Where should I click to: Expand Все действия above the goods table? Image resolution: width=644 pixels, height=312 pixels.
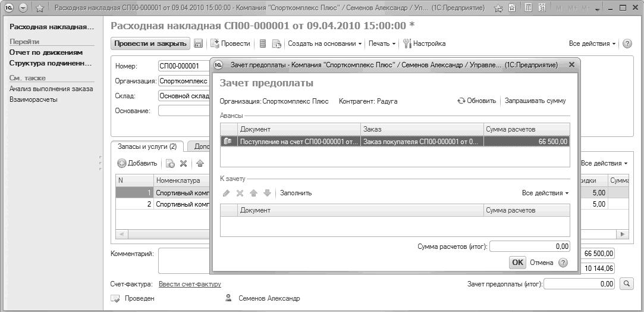pyautogui.click(x=604, y=164)
